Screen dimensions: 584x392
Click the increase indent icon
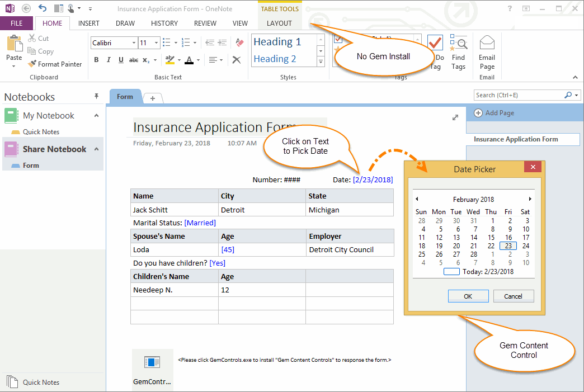pos(222,42)
